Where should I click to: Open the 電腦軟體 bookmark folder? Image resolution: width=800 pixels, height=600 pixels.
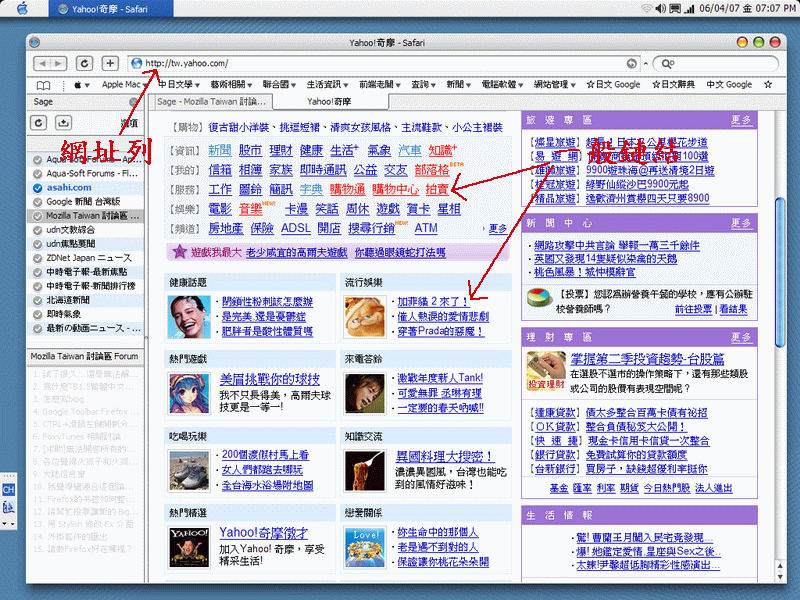pyautogui.click(x=503, y=85)
